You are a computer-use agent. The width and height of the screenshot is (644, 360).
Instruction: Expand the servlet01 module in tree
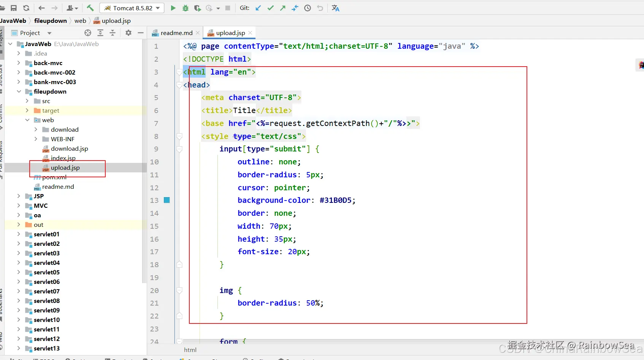click(19, 234)
